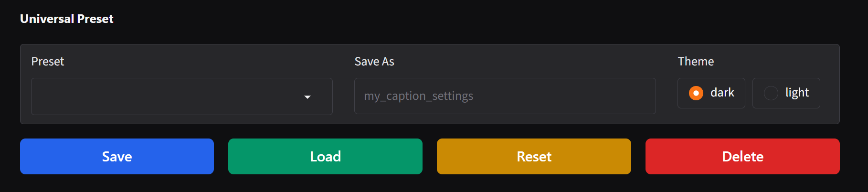Select the light theme option
The image size is (868, 192).
pos(786,93)
